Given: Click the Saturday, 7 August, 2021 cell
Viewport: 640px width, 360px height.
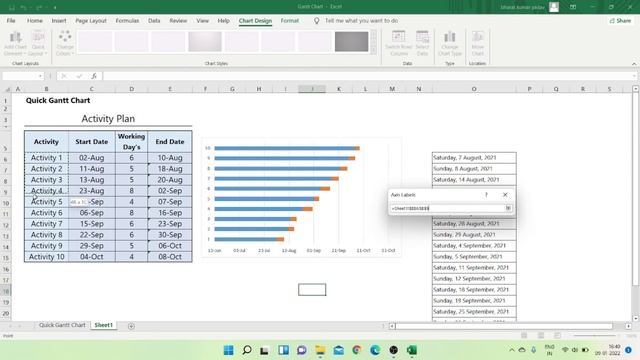Looking at the screenshot, I should 474,158.
